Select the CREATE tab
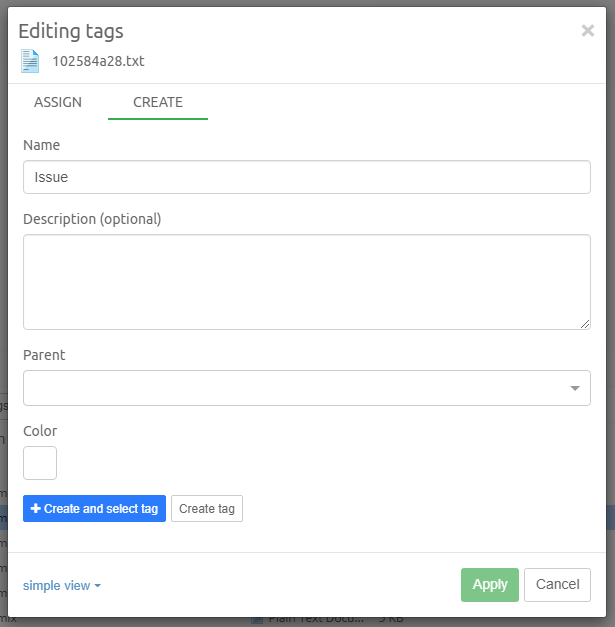This screenshot has height=627, width=615. pyautogui.click(x=158, y=102)
